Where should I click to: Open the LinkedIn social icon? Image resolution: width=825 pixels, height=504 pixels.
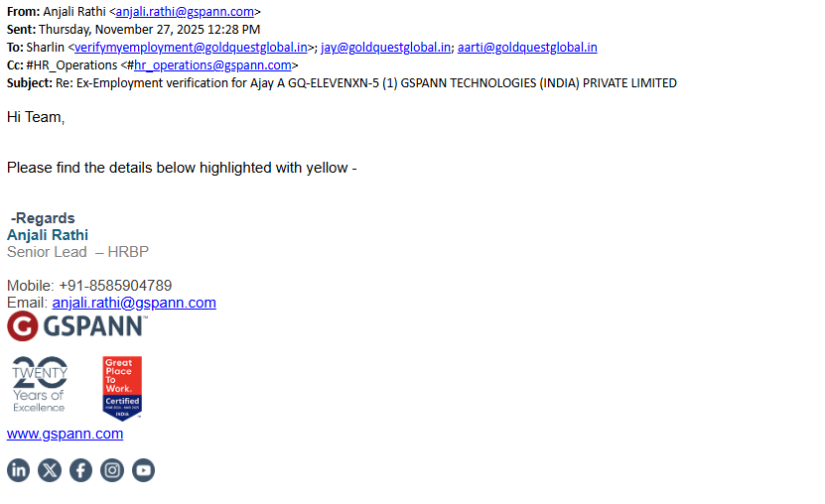18,470
